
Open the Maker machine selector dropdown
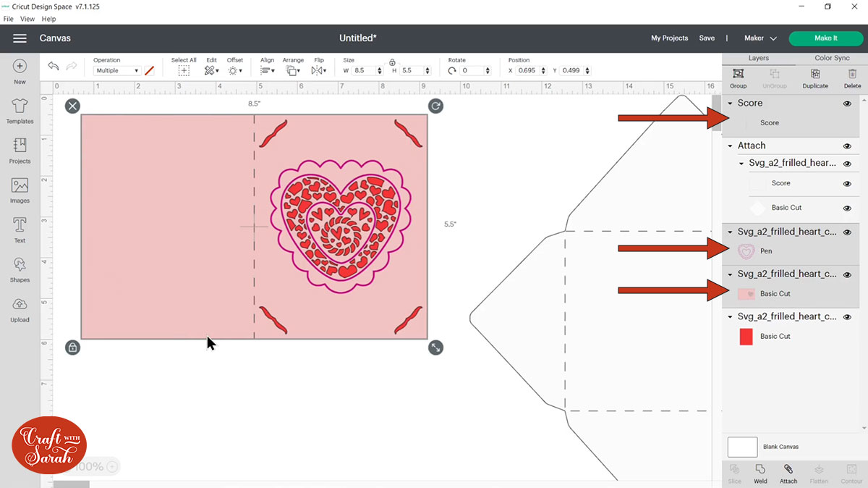pos(760,38)
